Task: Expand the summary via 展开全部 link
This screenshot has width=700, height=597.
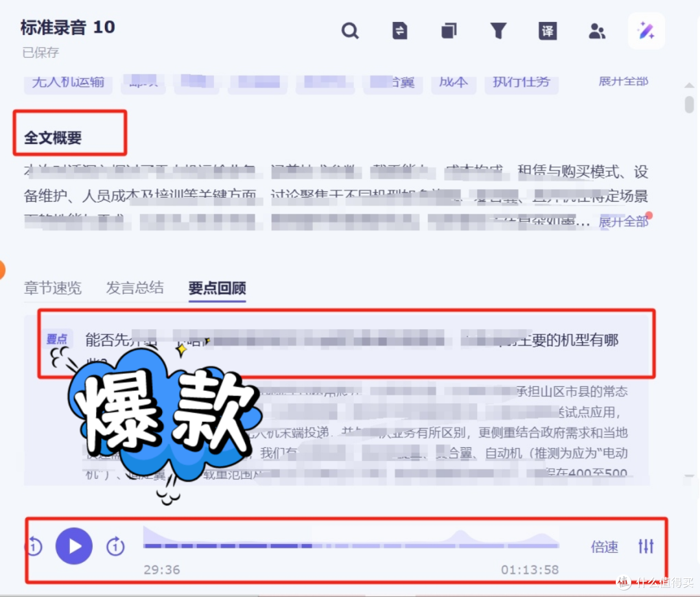Action: [x=624, y=221]
